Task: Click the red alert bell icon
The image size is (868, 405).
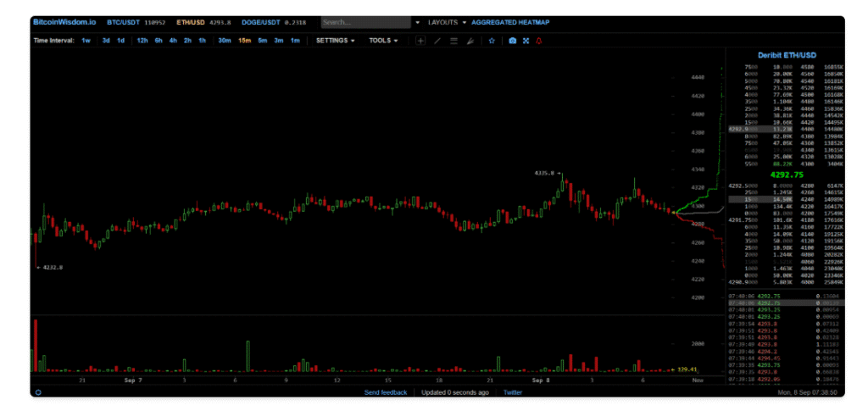Action: pyautogui.click(x=538, y=41)
